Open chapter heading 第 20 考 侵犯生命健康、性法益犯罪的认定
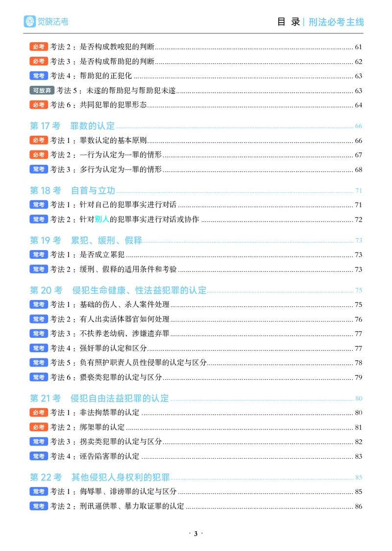 (x=118, y=290)
